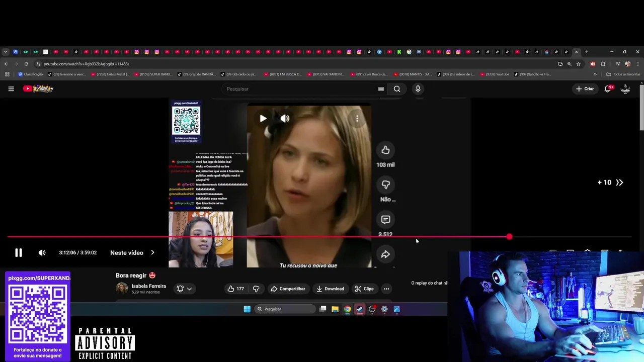644x362 pixels.
Task: Click the 'Download' button under the video
Action: (x=330, y=289)
